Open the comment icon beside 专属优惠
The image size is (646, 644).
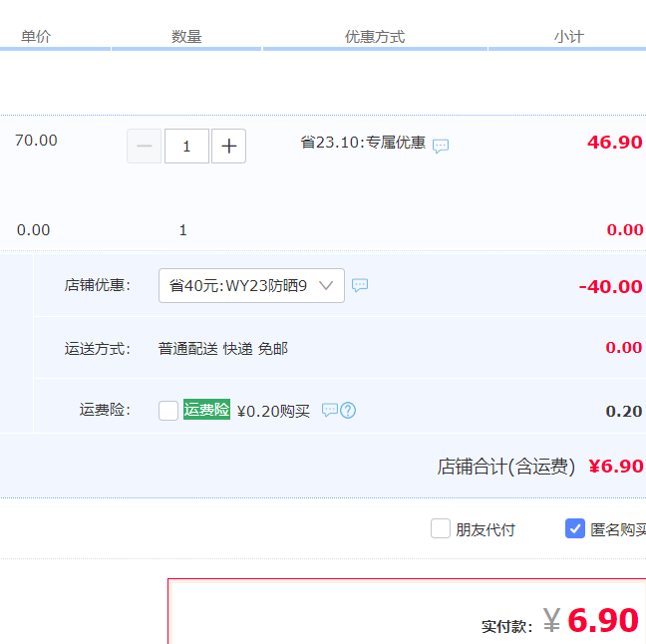click(441, 146)
